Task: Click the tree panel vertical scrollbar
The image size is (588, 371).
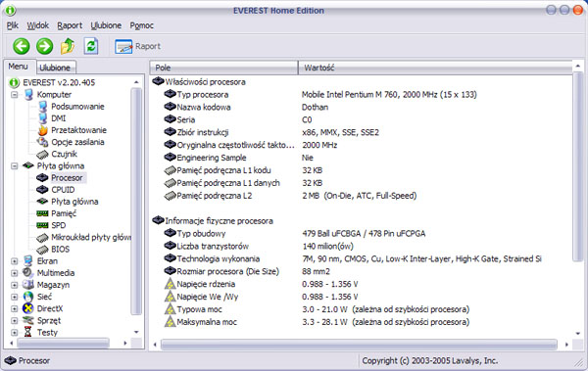Action: click(136, 202)
